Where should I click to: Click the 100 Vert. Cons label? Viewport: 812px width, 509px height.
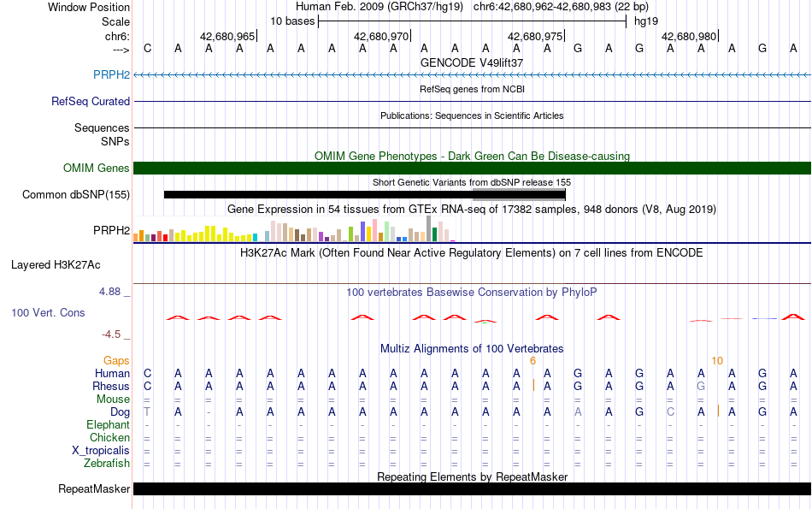click(x=48, y=312)
